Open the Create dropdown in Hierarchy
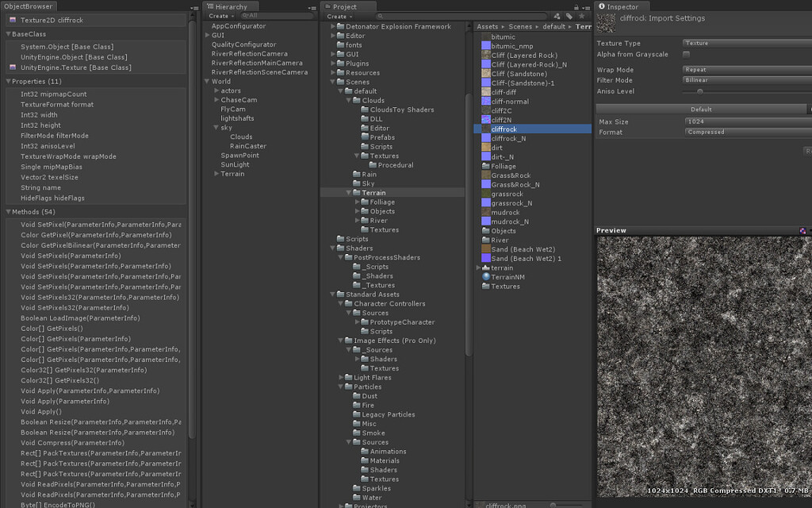The width and height of the screenshot is (812, 508). point(220,16)
